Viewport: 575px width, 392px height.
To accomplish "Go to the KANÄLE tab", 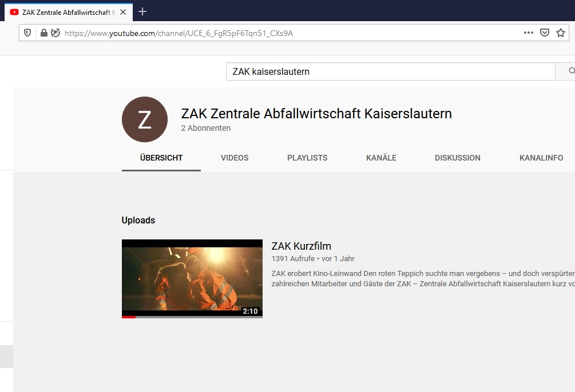I will click(381, 158).
